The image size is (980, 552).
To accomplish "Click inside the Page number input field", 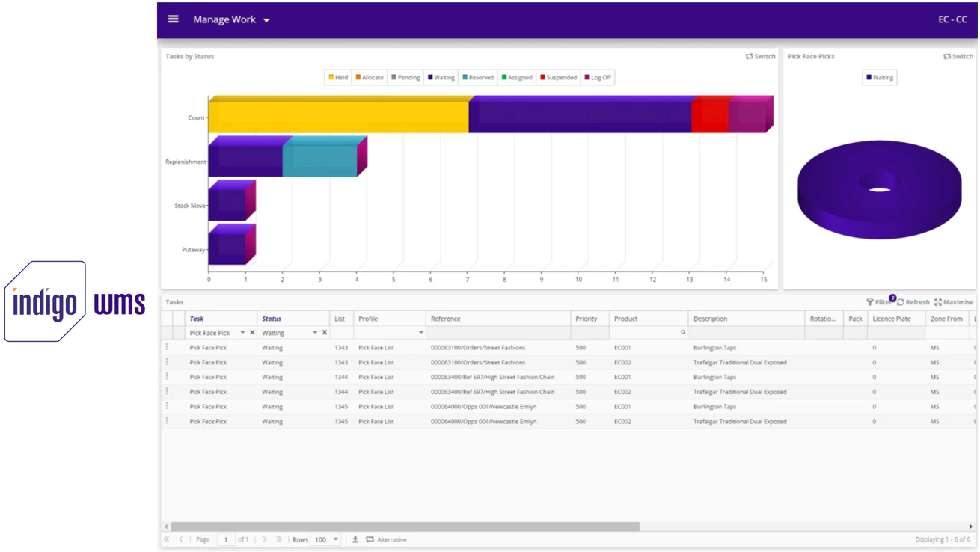I will pos(227,539).
